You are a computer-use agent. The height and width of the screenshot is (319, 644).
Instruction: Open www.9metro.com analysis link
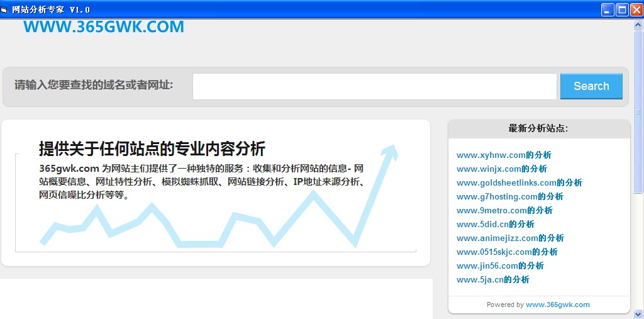(504, 211)
